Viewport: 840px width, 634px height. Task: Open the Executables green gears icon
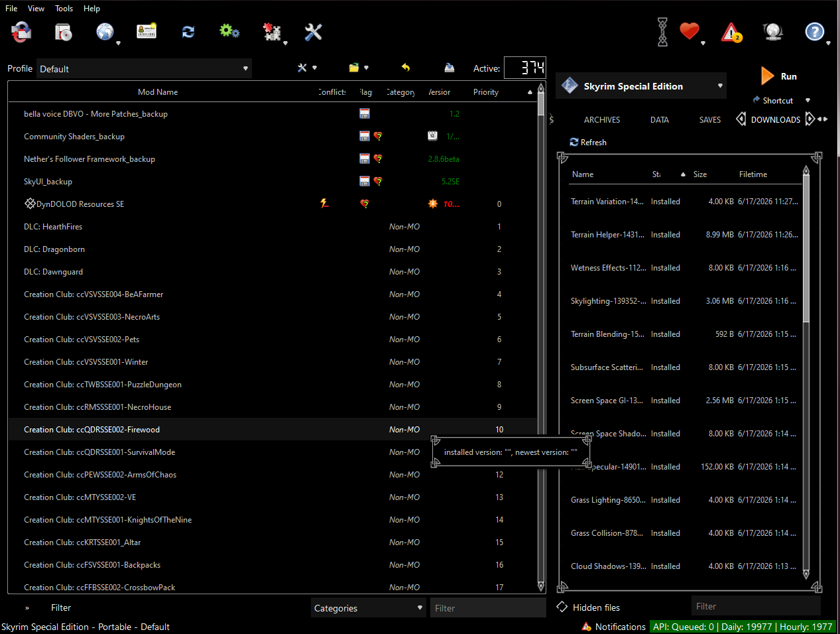(229, 31)
